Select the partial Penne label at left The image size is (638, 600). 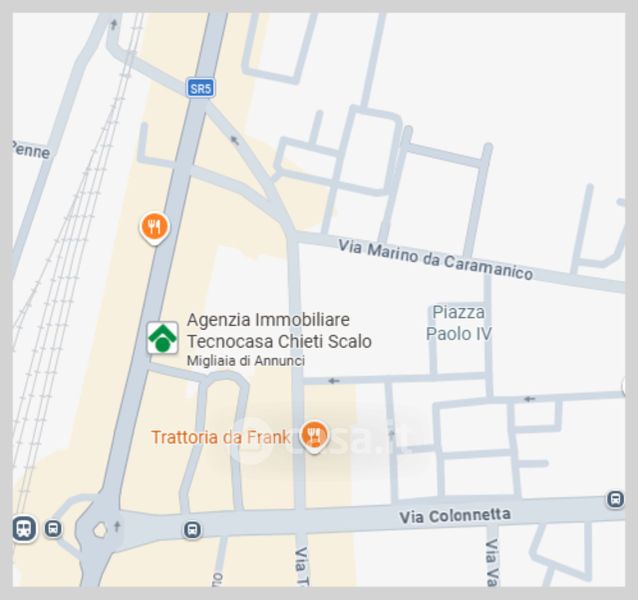pyautogui.click(x=31, y=150)
